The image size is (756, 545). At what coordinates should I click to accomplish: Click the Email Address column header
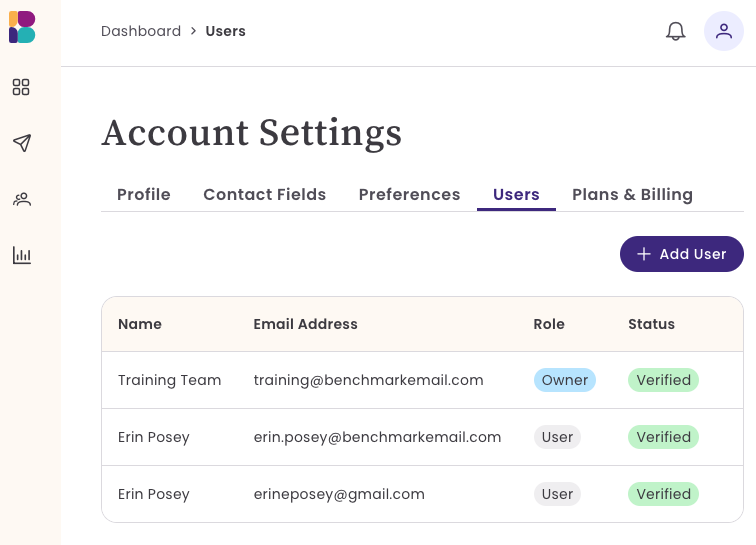point(305,324)
